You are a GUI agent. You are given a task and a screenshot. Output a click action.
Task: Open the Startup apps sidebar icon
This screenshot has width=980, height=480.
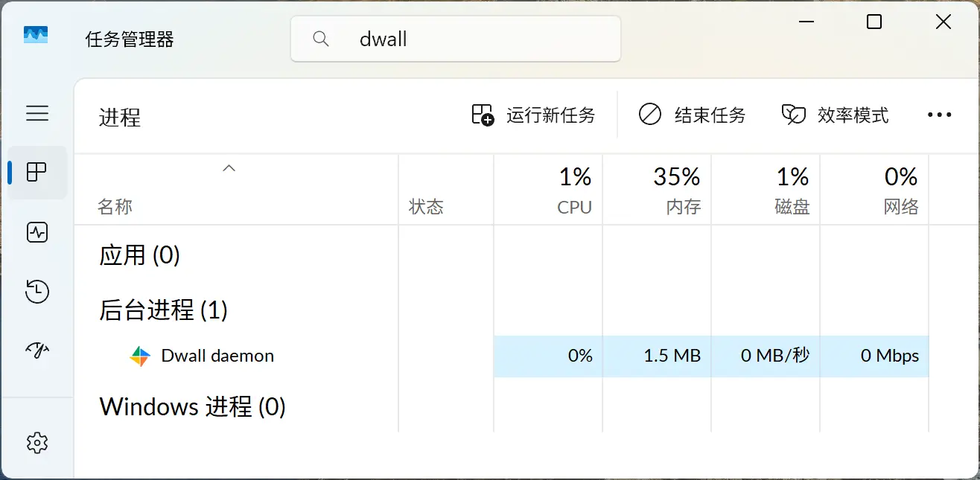coord(37,350)
